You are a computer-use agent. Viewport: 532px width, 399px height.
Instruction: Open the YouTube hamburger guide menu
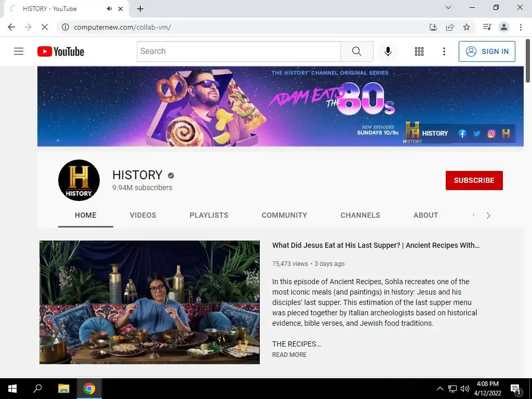pyautogui.click(x=19, y=51)
